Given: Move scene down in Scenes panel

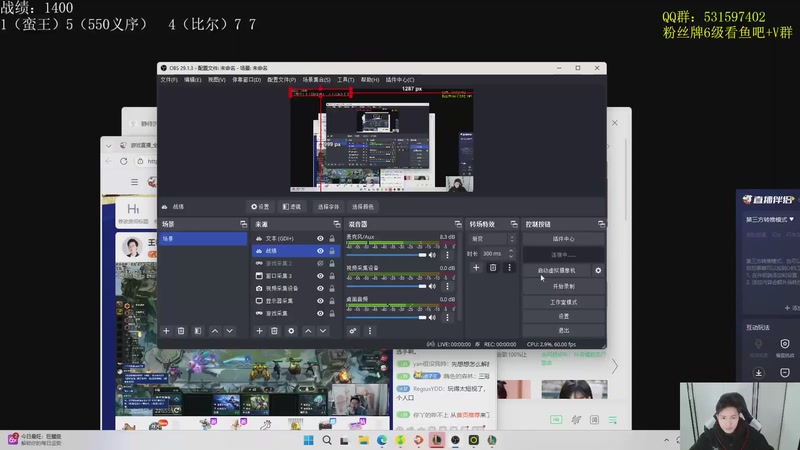Looking at the screenshot, I should tap(230, 331).
